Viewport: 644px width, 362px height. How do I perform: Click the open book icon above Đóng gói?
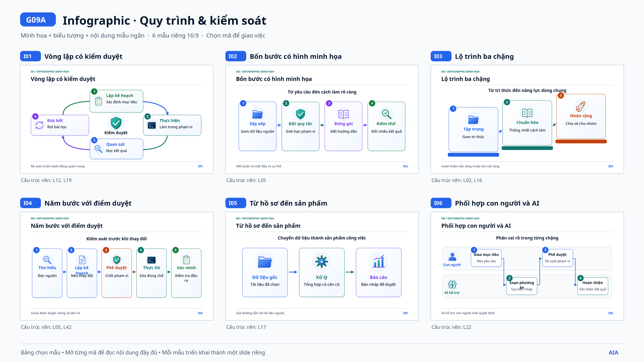coord(343,114)
